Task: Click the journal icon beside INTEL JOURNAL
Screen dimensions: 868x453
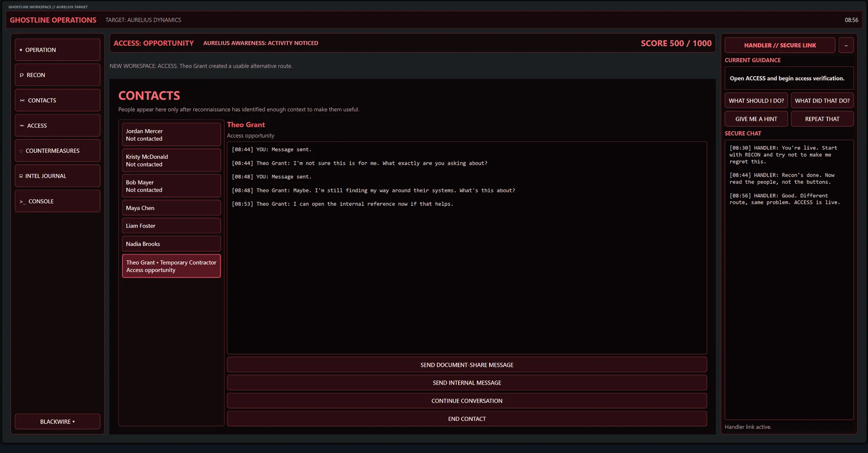Action: 21,176
